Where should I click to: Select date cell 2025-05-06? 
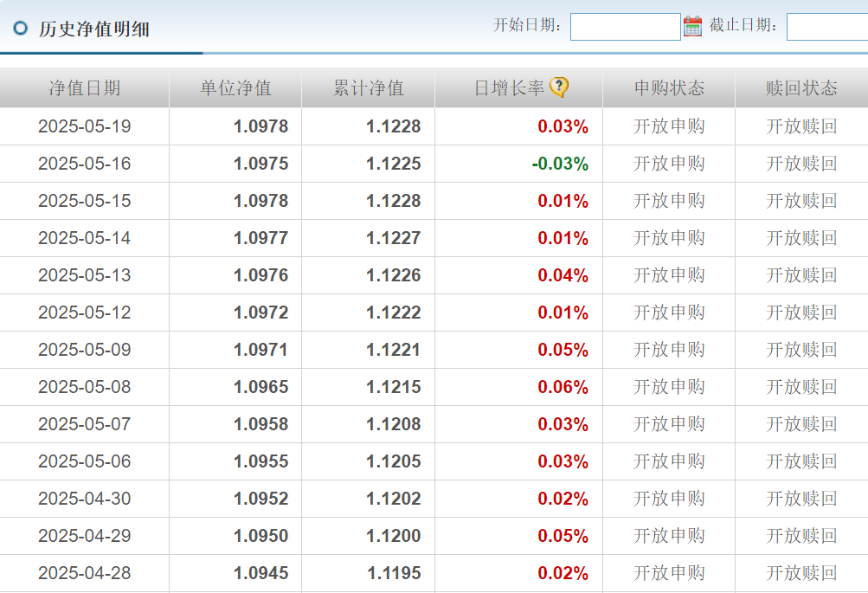tap(85, 461)
